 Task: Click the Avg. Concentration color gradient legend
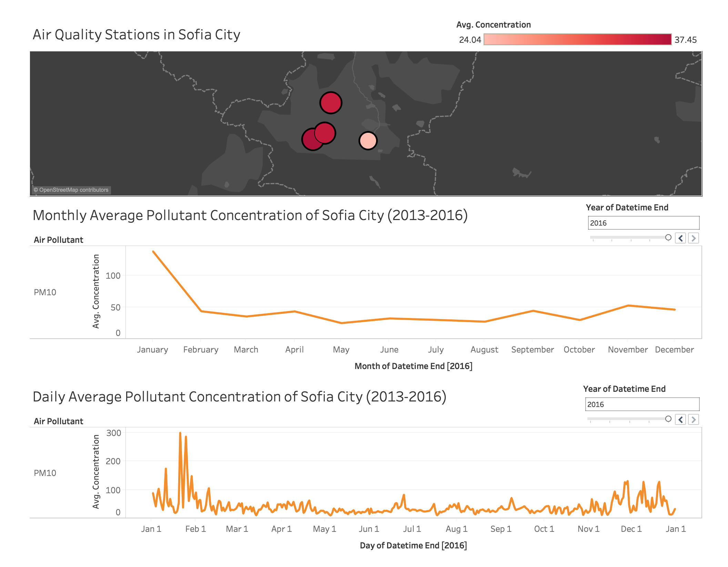click(578, 39)
